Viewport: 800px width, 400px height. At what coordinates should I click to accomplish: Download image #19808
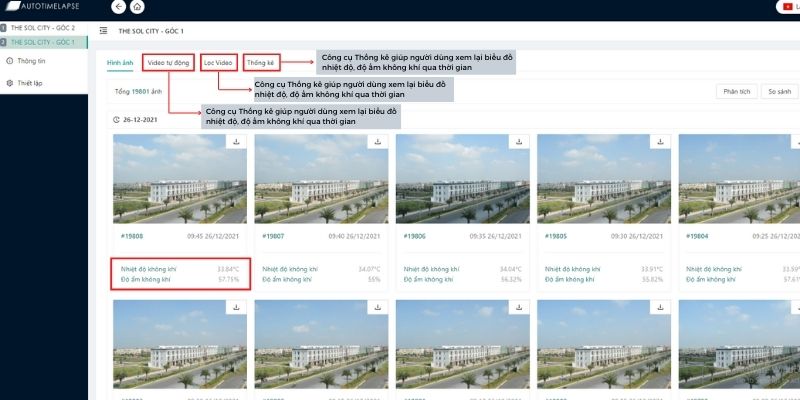(236, 142)
